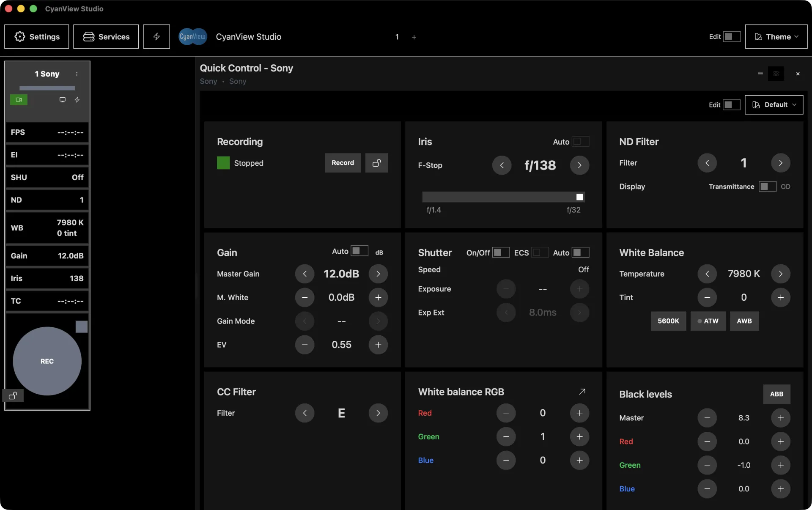812x510 pixels.
Task: Click the grey square tally above REC
Action: [x=82, y=326]
